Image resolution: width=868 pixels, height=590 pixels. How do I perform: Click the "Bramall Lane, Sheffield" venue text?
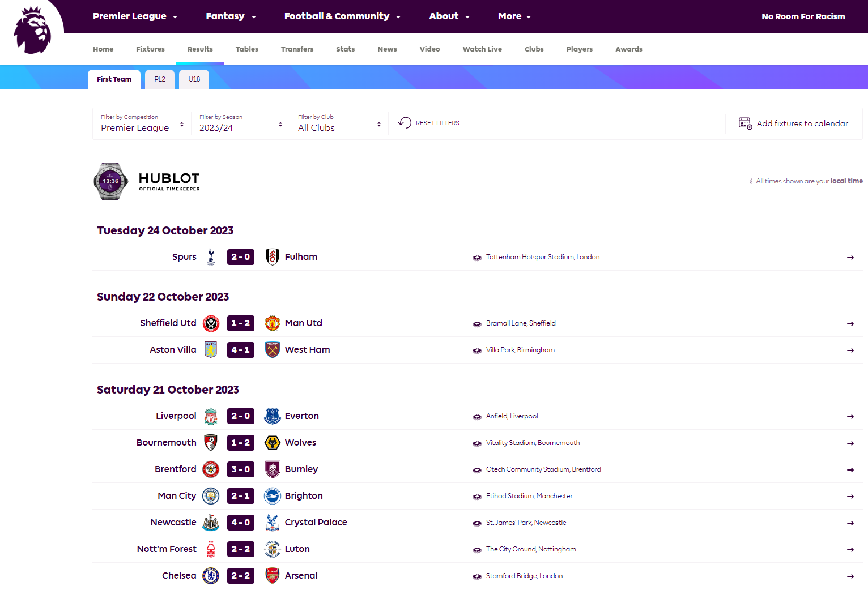point(521,323)
